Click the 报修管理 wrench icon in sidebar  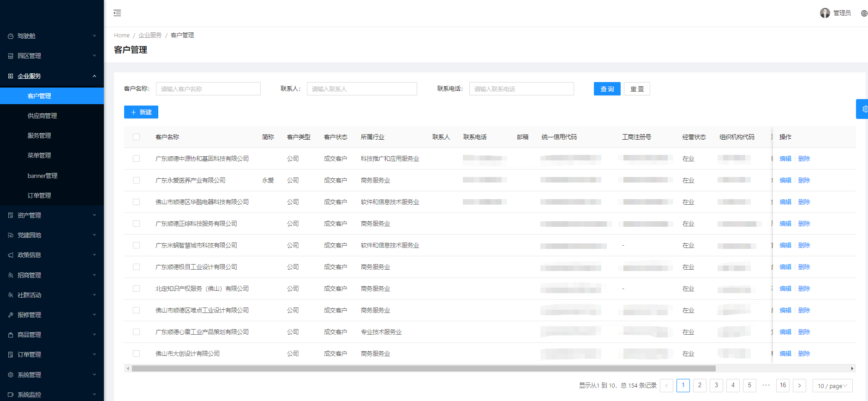click(x=11, y=315)
